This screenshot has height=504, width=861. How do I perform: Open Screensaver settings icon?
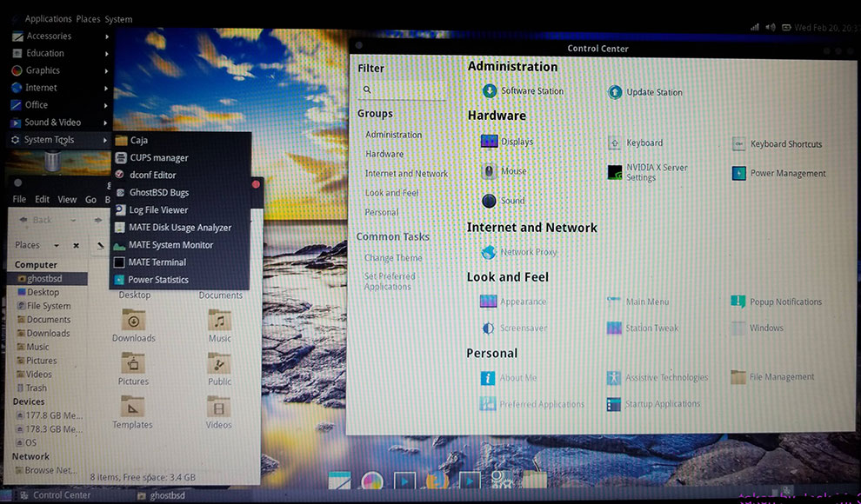click(x=488, y=328)
